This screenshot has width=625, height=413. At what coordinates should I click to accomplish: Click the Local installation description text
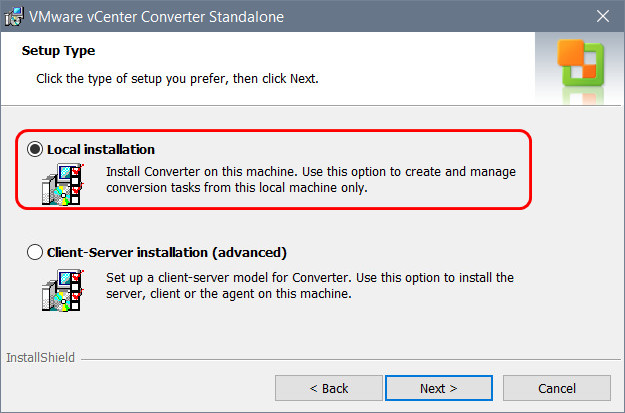(311, 179)
